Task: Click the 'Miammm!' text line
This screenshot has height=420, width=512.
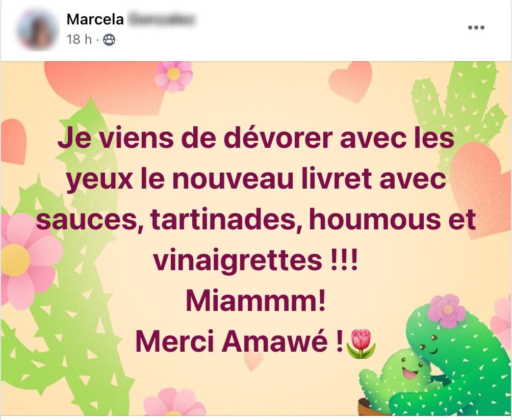Action: pyautogui.click(x=256, y=301)
